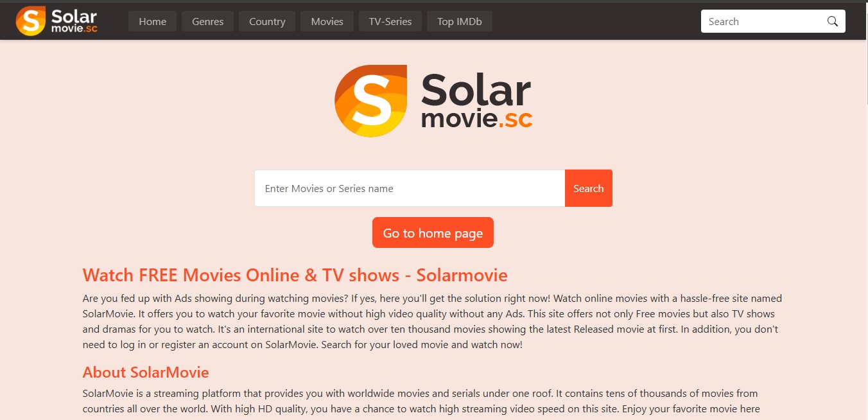Viewport: 868px width, 420px height.
Task: Expand the Genres menu
Action: pos(208,21)
